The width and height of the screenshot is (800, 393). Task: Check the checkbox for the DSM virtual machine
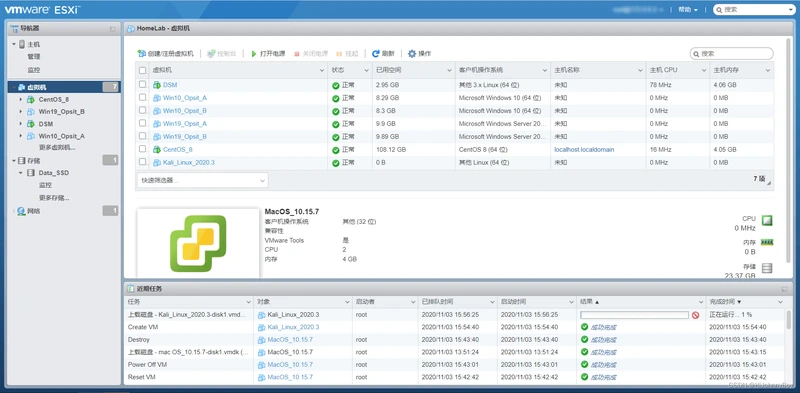[142, 85]
